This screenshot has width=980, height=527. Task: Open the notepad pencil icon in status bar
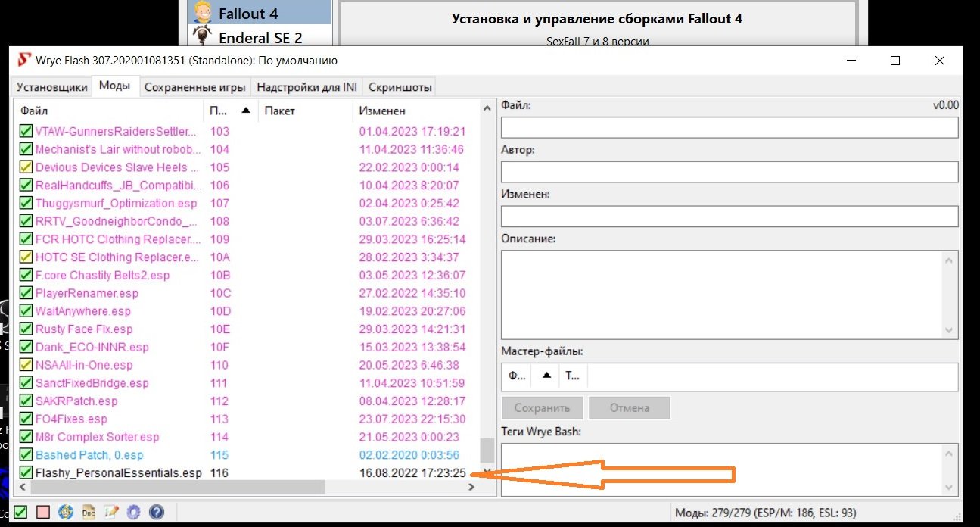tap(111, 513)
